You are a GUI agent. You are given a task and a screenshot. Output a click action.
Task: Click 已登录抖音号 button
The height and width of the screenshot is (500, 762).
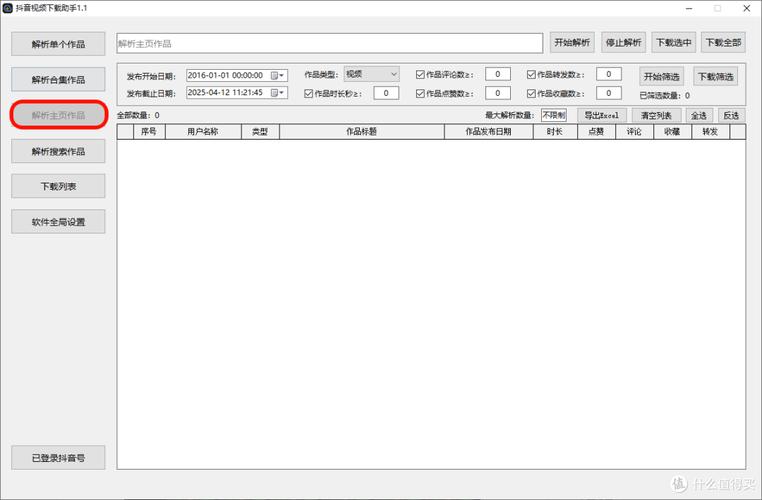(x=58, y=458)
